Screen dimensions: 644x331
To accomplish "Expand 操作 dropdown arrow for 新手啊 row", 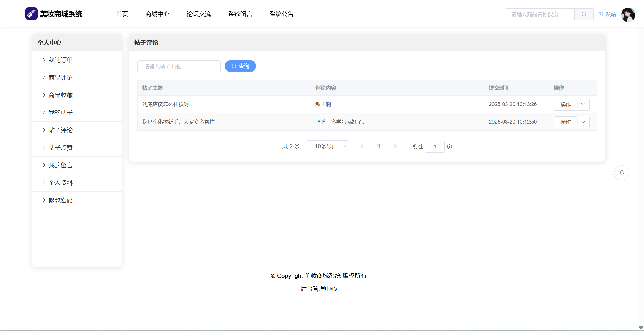I will pyautogui.click(x=583, y=105).
